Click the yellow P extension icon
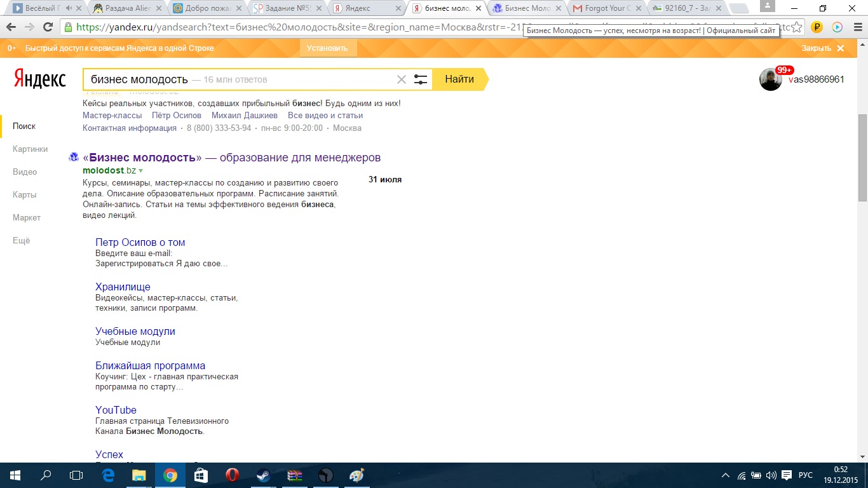Screen dimensions: 868x488 (817, 27)
